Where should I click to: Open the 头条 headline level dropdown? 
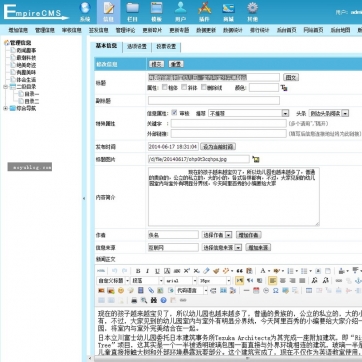pyautogui.click(x=329, y=113)
